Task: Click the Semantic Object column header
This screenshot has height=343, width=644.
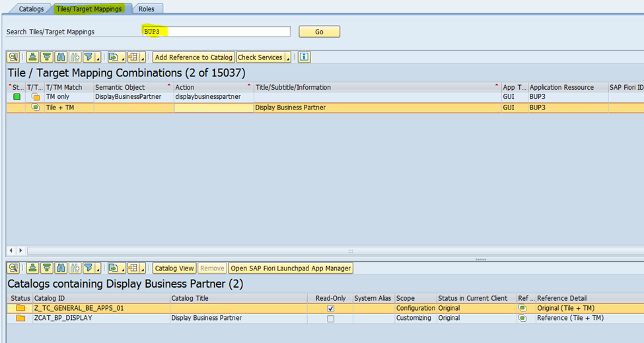Action: (134, 87)
